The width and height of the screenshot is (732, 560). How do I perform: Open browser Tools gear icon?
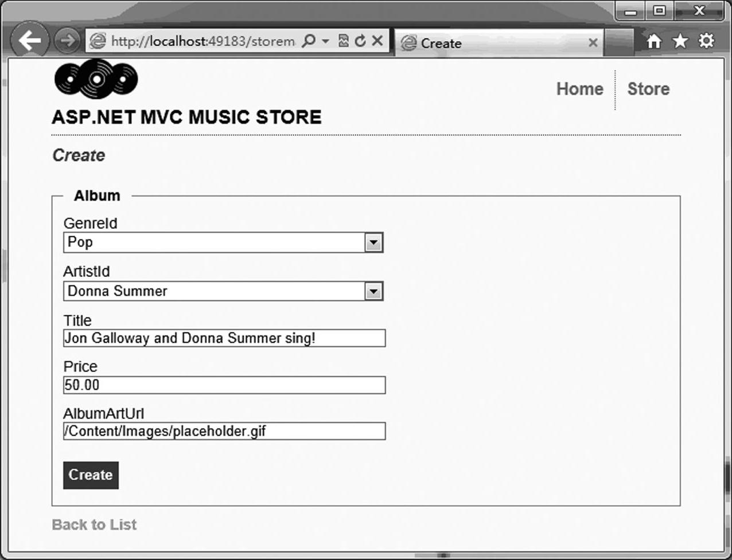tap(706, 41)
